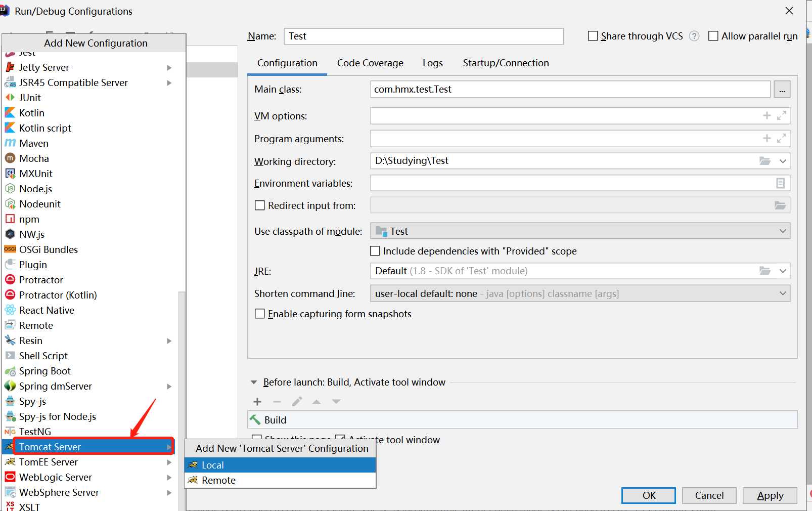Open the Working directory dropdown arrow
812x511 pixels.
pyautogui.click(x=783, y=161)
